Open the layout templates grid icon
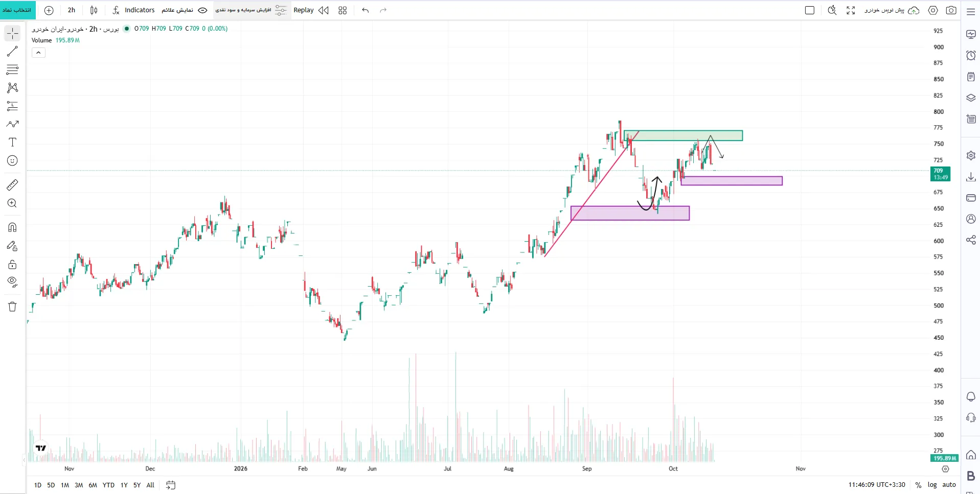This screenshot has height=494, width=980. click(x=343, y=10)
